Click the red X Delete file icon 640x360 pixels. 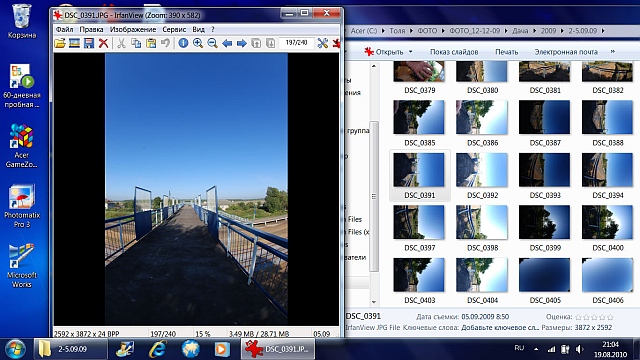click(104, 43)
